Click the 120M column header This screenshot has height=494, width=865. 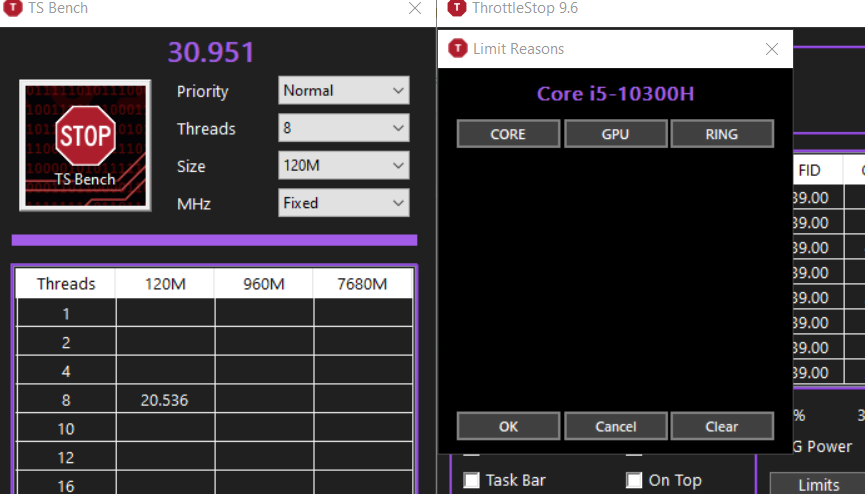165,284
